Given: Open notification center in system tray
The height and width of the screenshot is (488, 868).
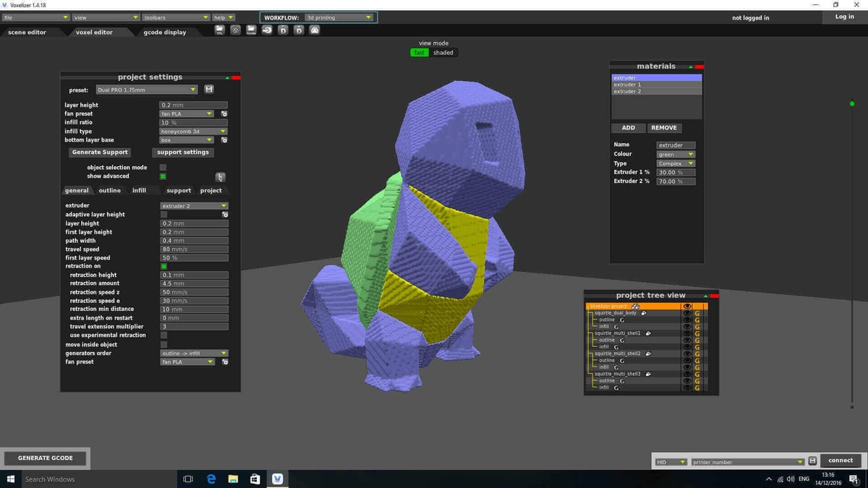Looking at the screenshot, I should (854, 479).
